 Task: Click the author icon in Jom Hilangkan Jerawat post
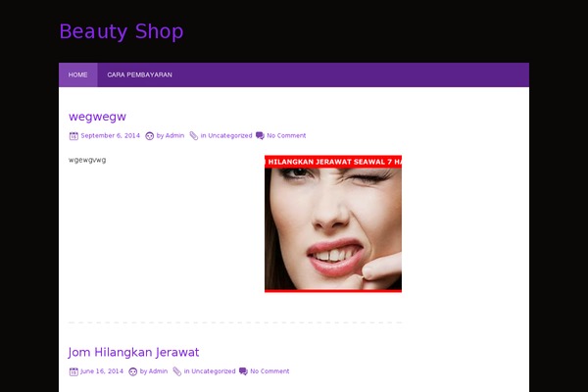(x=132, y=371)
